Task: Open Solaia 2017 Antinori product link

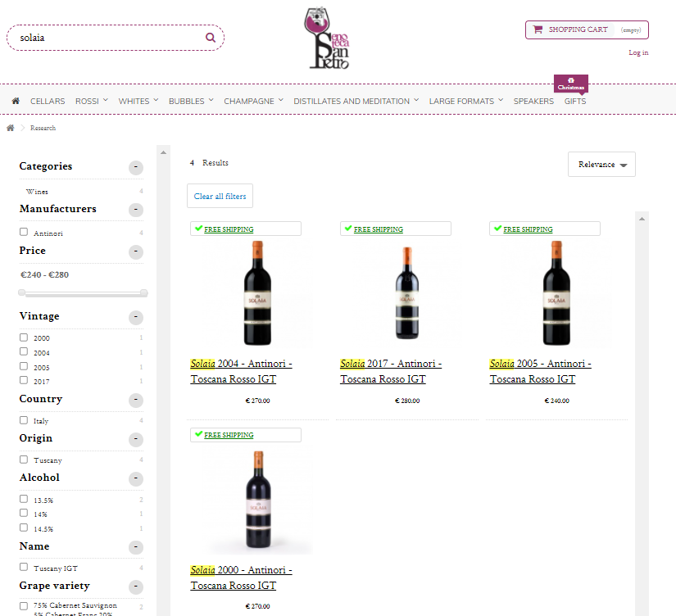Action: [x=391, y=371]
